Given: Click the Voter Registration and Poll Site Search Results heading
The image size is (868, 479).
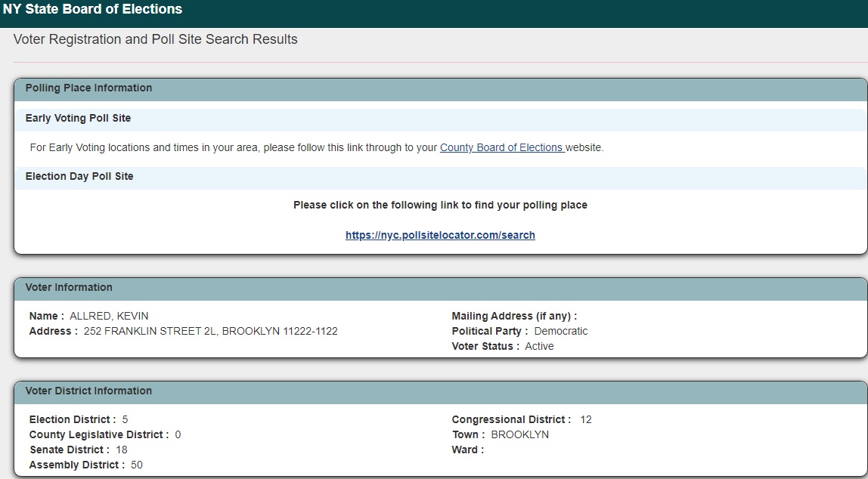Looking at the screenshot, I should 156,39.
